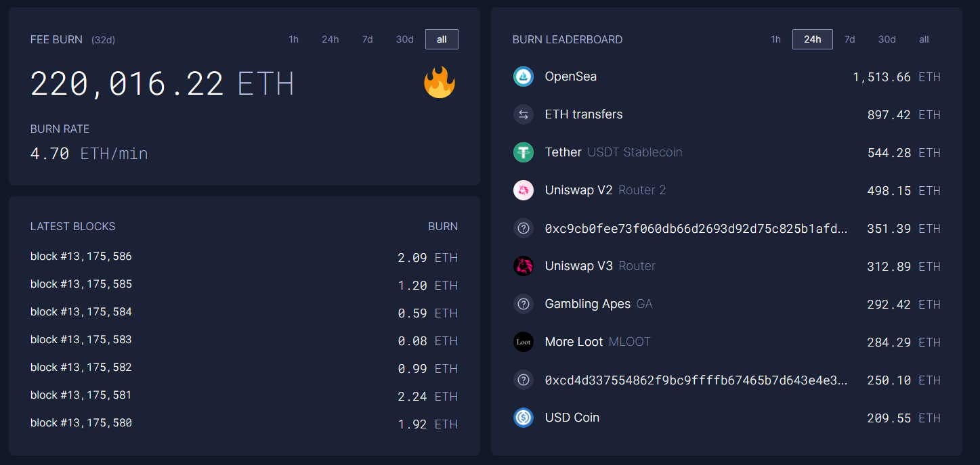Click the LATEST BLOCKS heading
980x465 pixels.
coord(73,227)
